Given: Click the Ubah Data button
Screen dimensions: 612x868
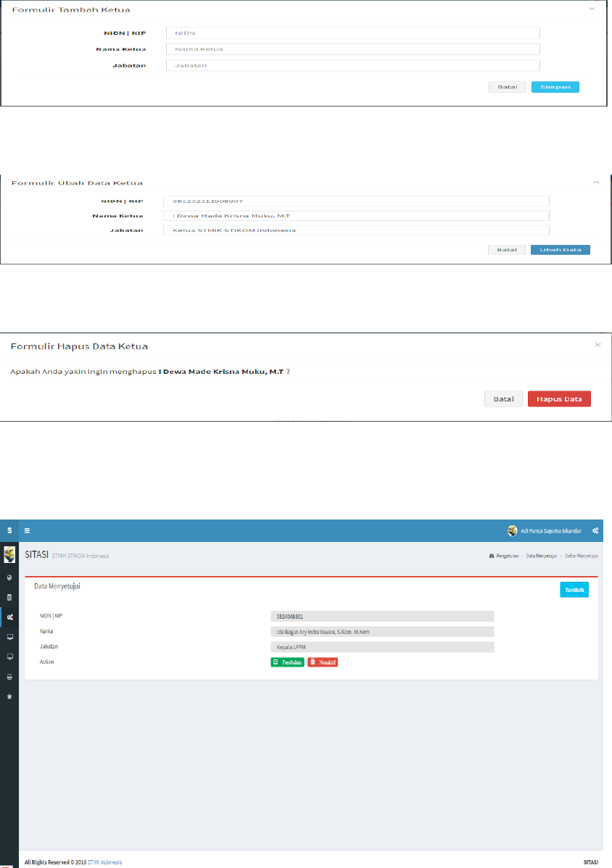Looking at the screenshot, I should (x=561, y=250).
